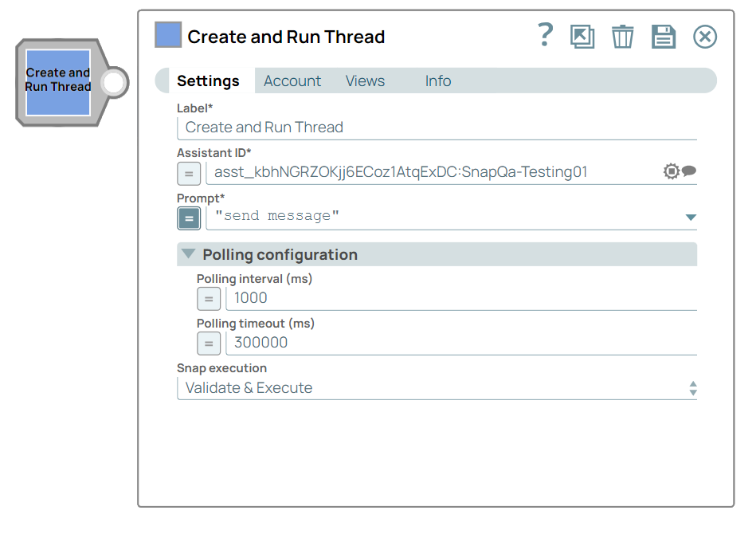Close the Create and Run Thread dialog
Viewport: 756px width, 534px height.
(x=705, y=37)
